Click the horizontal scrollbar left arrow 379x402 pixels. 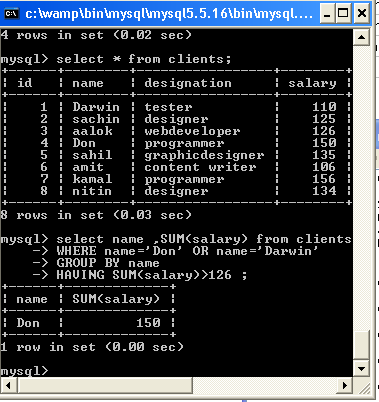point(8,386)
